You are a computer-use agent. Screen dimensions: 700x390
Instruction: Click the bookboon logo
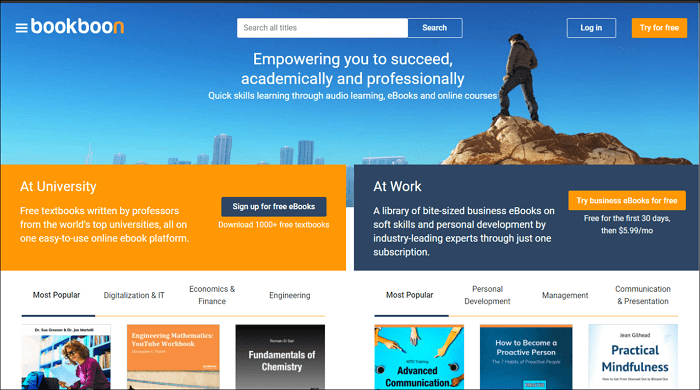click(77, 27)
